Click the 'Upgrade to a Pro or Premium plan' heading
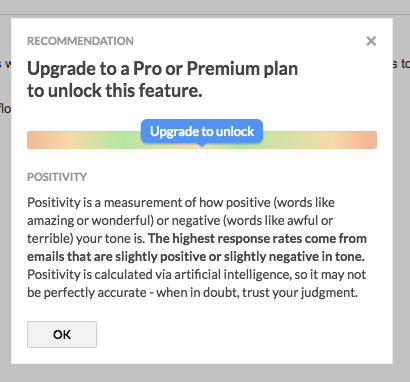The image size is (410, 382). [163, 69]
